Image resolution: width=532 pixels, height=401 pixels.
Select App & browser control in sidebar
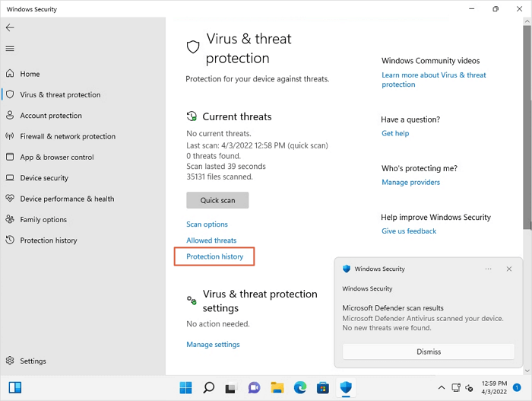[x=57, y=158]
